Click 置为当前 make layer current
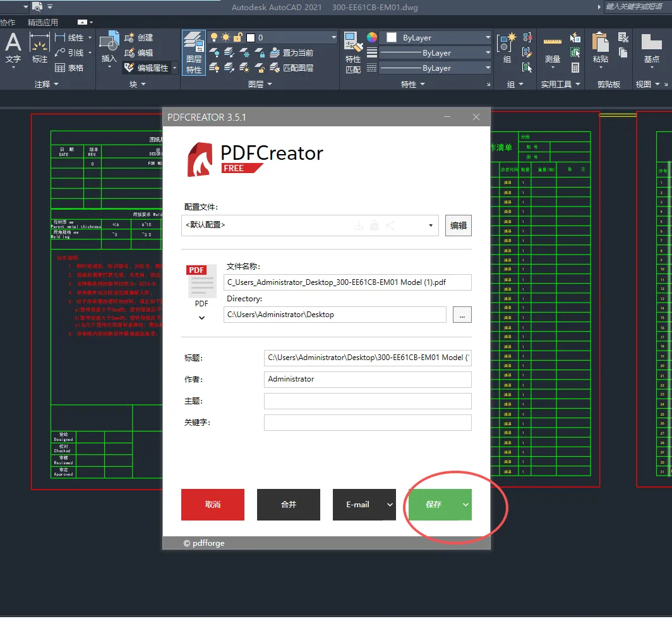The image size is (672, 626). pyautogui.click(x=291, y=52)
